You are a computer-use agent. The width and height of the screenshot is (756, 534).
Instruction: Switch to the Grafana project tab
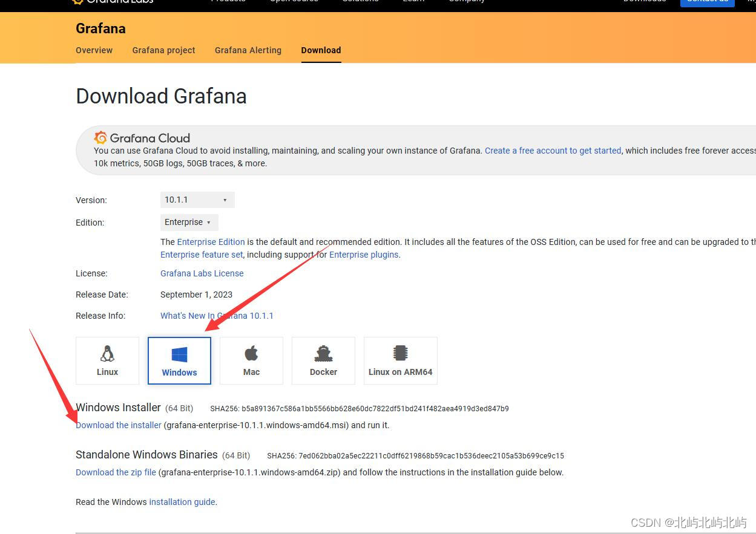click(x=163, y=50)
